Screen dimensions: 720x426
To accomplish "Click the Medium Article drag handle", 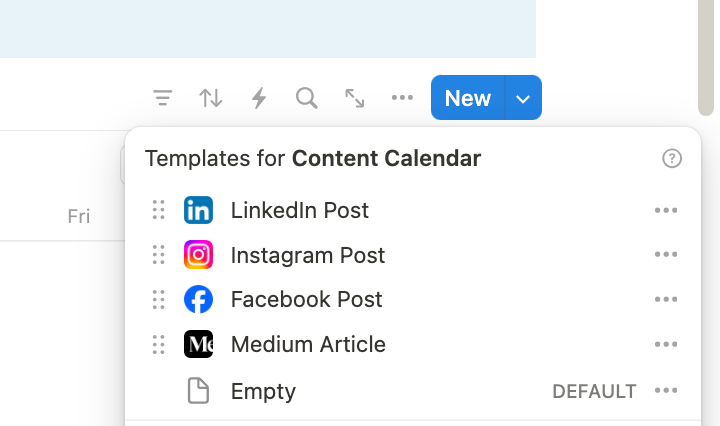I will (158, 345).
